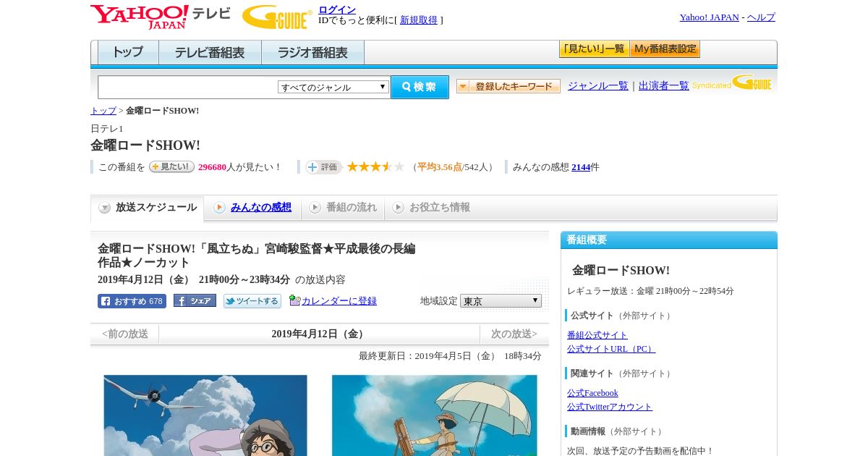Click the 296680 want-to-watch count
Screen dimensions: 868x456
[212, 167]
